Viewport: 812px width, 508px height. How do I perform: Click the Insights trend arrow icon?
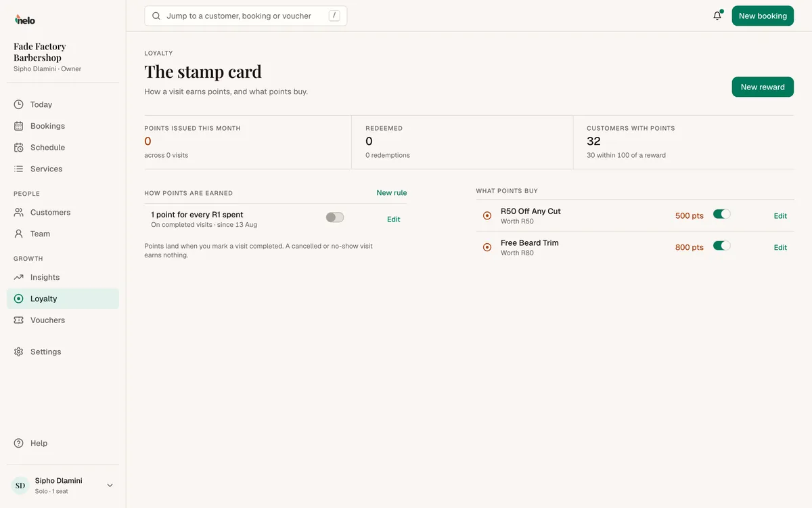(18, 277)
